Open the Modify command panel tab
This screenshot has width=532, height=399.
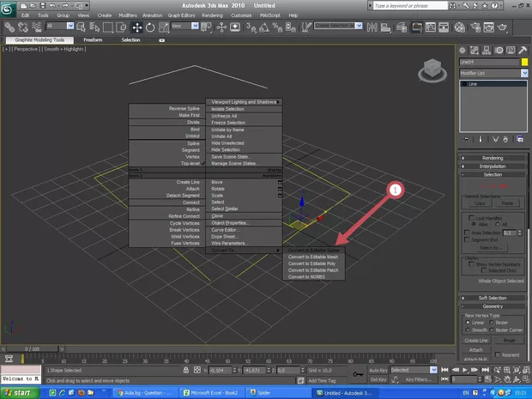pos(475,50)
